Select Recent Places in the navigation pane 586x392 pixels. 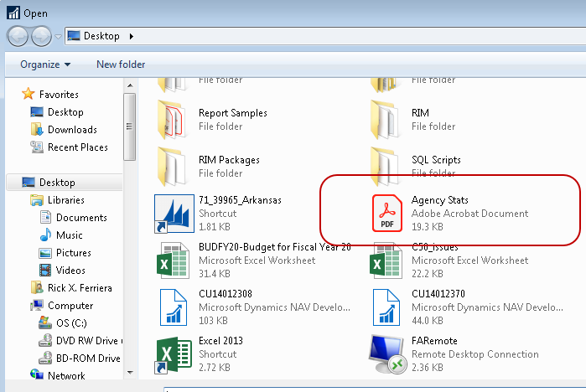[77, 147]
